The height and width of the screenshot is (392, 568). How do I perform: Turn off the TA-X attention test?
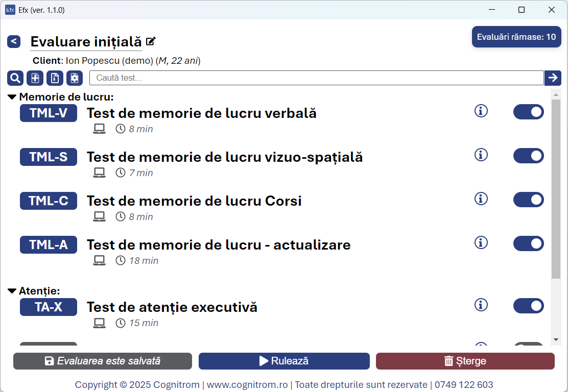pos(528,306)
